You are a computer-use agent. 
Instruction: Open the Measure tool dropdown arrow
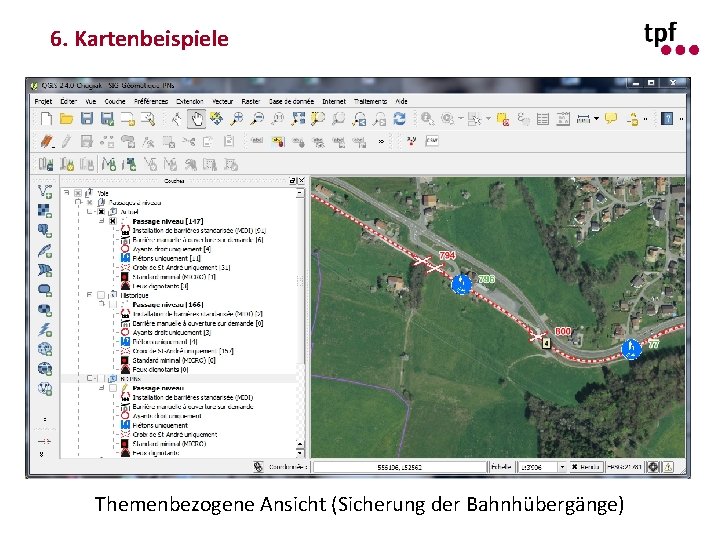[596, 119]
